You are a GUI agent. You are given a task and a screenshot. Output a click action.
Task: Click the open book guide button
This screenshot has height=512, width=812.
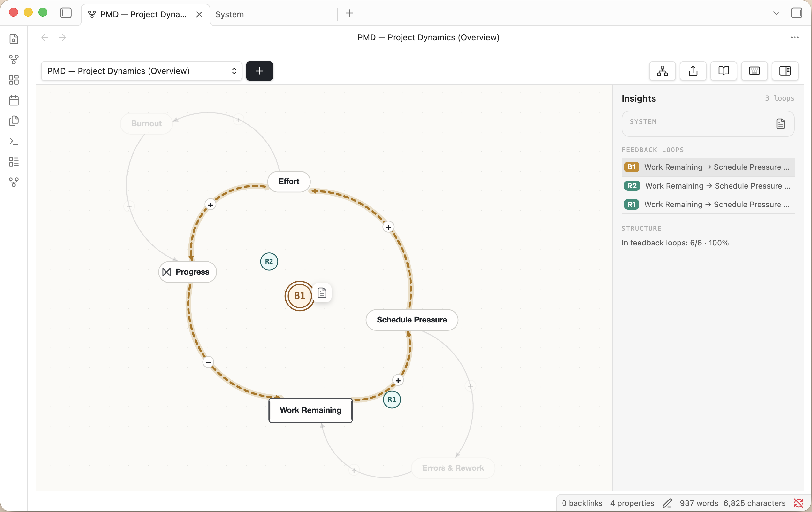coord(724,71)
